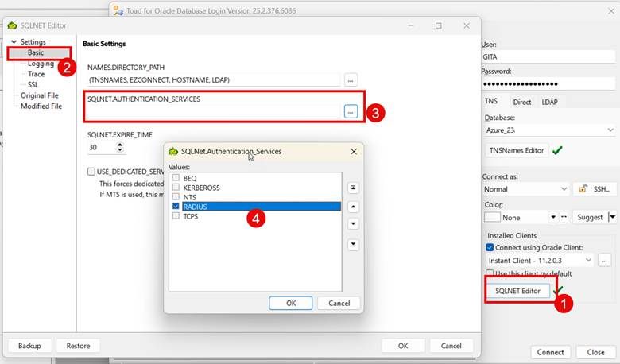
Task: Switch to the LDAP tab
Action: pos(549,102)
